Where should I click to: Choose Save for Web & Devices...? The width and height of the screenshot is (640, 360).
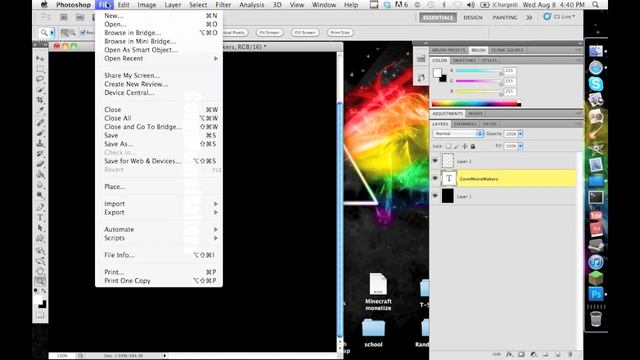coord(159,161)
